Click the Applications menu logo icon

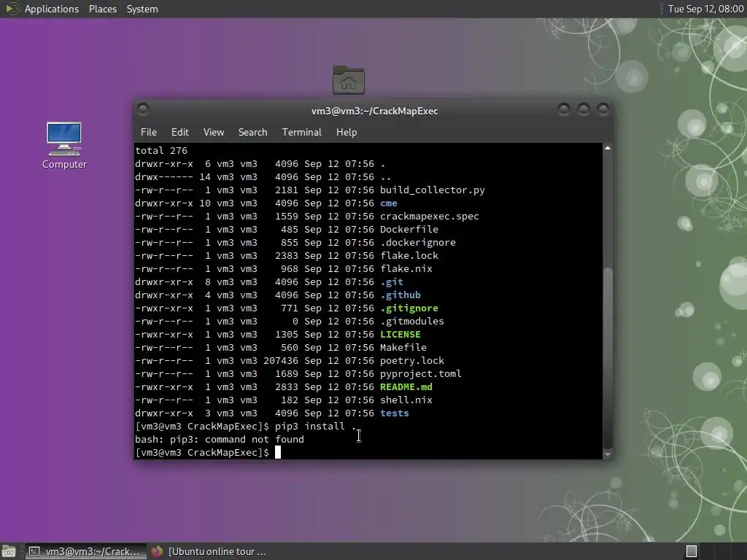12,9
